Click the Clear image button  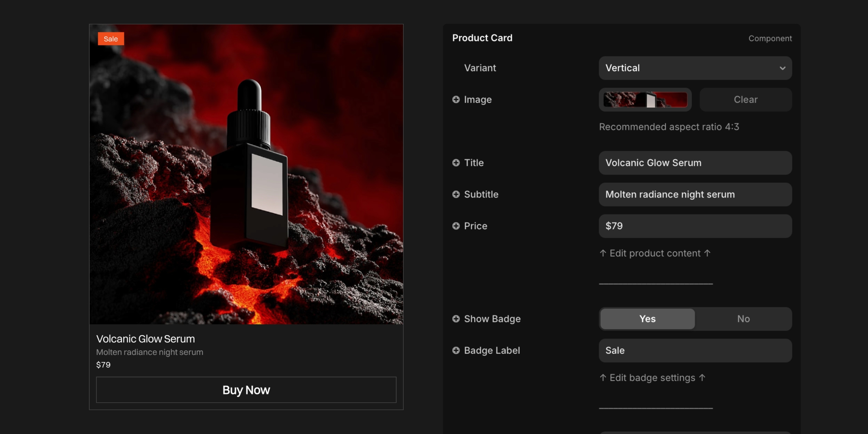click(x=745, y=100)
